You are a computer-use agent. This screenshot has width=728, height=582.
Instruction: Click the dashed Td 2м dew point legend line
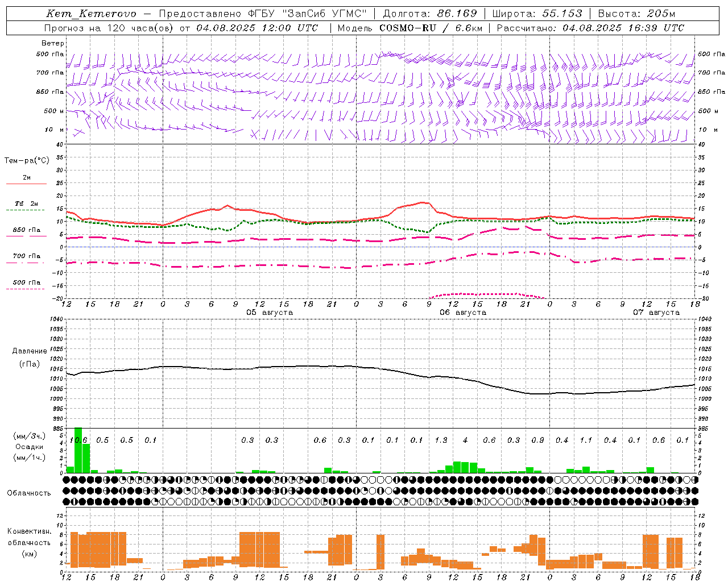25,210
